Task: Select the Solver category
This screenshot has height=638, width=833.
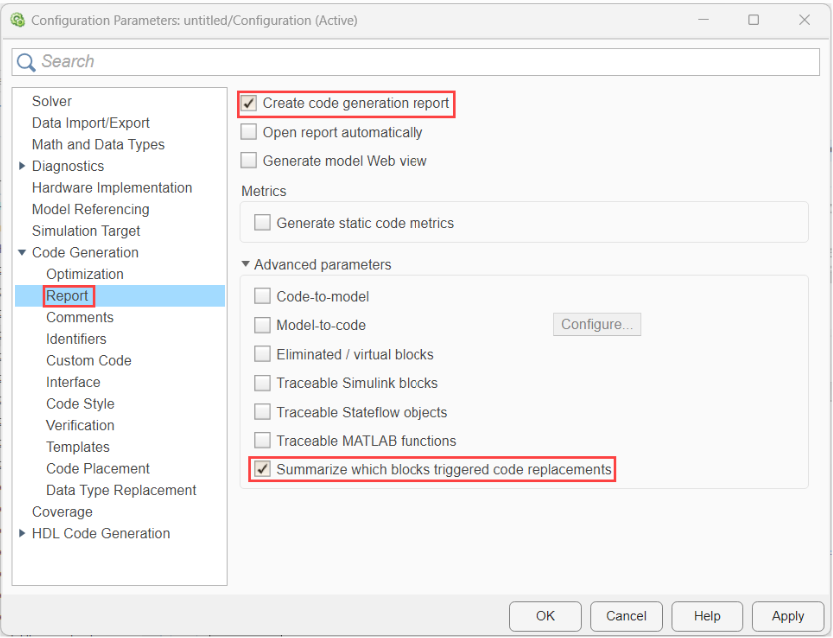Action: [x=52, y=101]
